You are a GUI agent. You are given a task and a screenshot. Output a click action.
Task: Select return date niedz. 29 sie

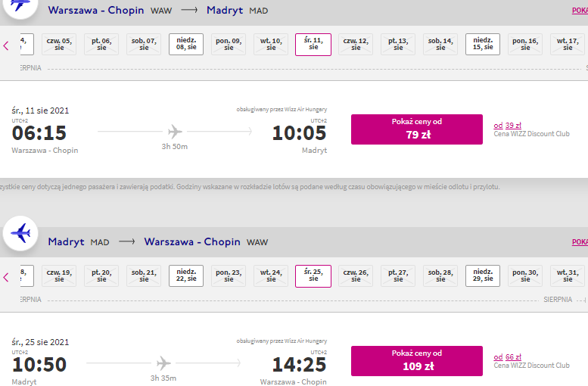[x=483, y=275]
